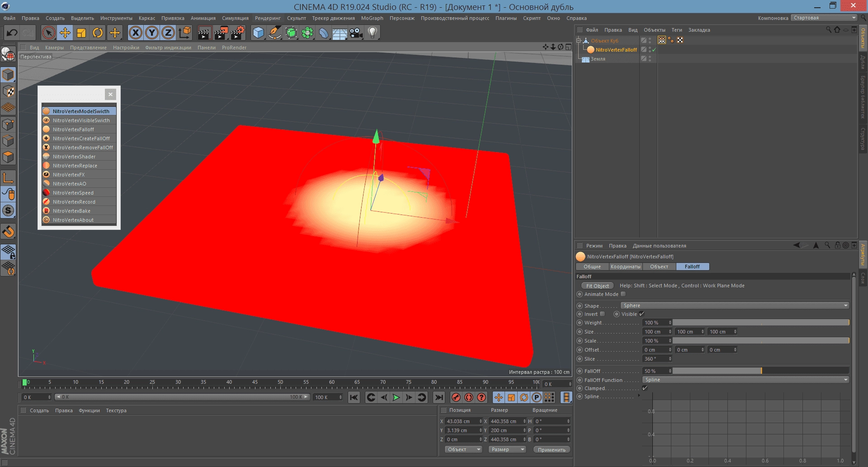Select NitroVertexRemoveFallOff in the palette

(x=79, y=147)
